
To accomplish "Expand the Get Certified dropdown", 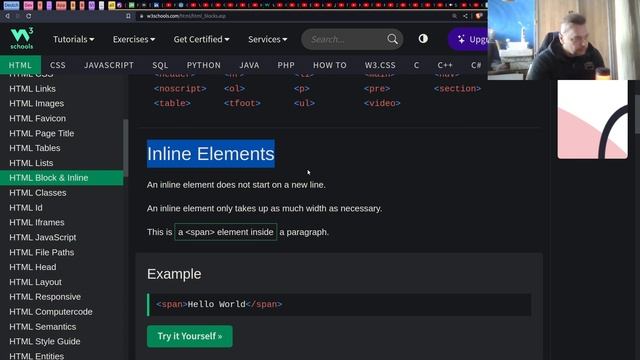I will click(x=201, y=39).
